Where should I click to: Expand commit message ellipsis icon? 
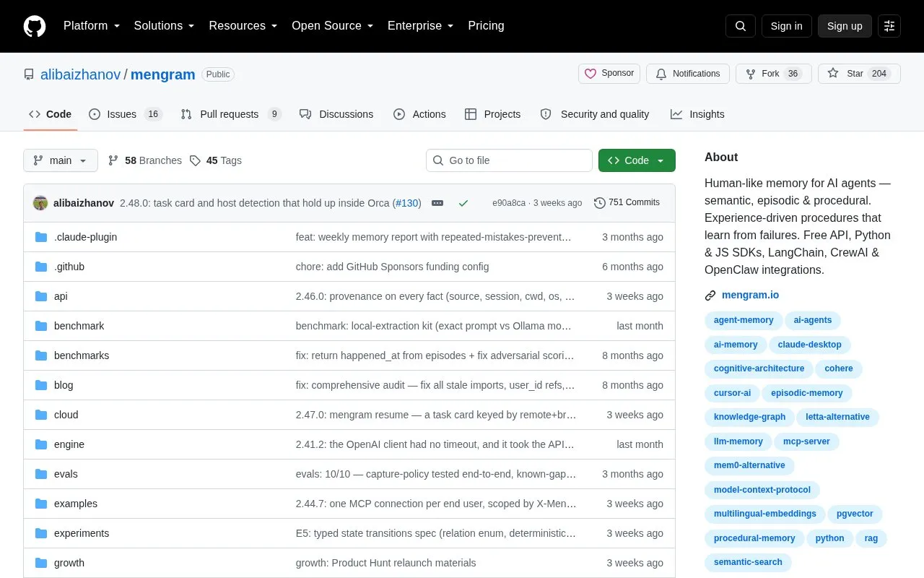pos(437,203)
